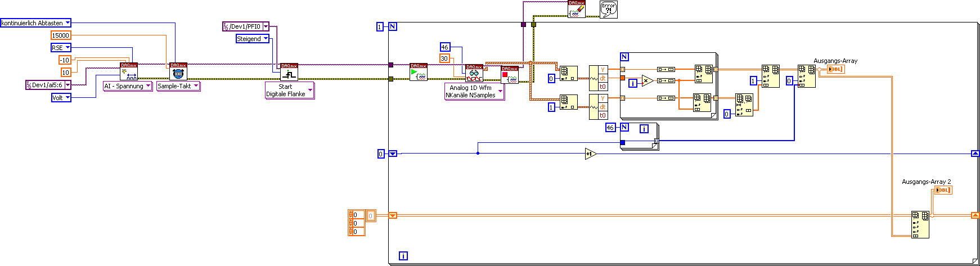The width and height of the screenshot is (980, 266).
Task: Click the N terminal wired to lower 46 constant
Action: tap(624, 128)
